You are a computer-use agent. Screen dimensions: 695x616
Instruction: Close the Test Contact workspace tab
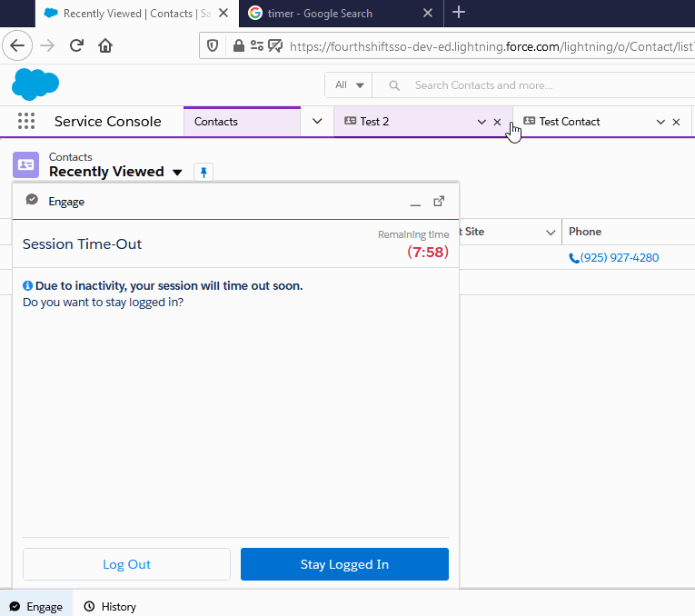point(676,122)
